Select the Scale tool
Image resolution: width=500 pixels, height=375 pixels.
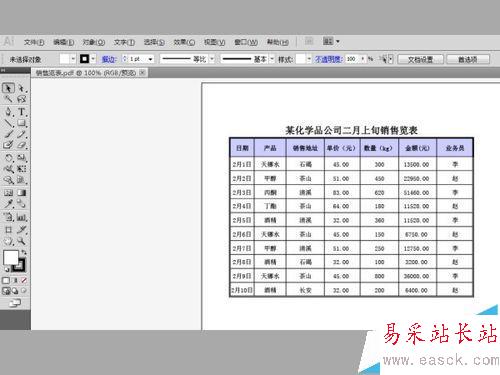(x=22, y=158)
